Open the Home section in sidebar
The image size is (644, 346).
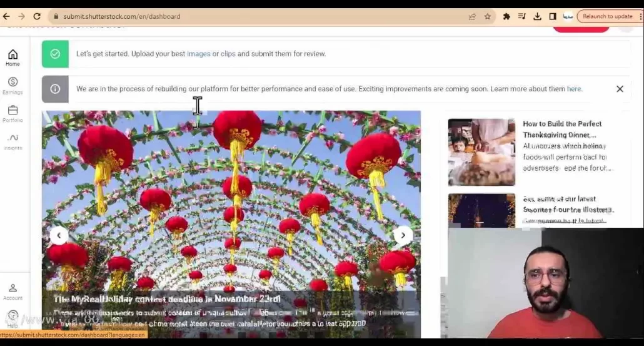13,57
